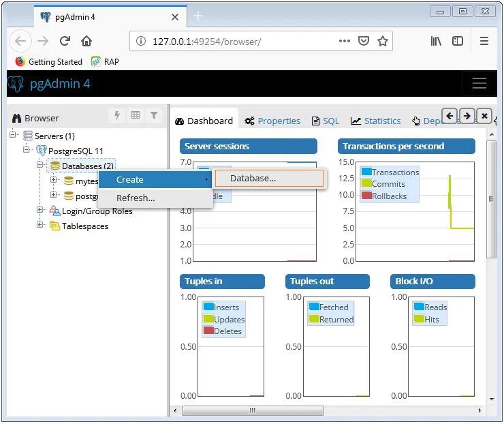Open the RAP bookmark

coord(105,61)
